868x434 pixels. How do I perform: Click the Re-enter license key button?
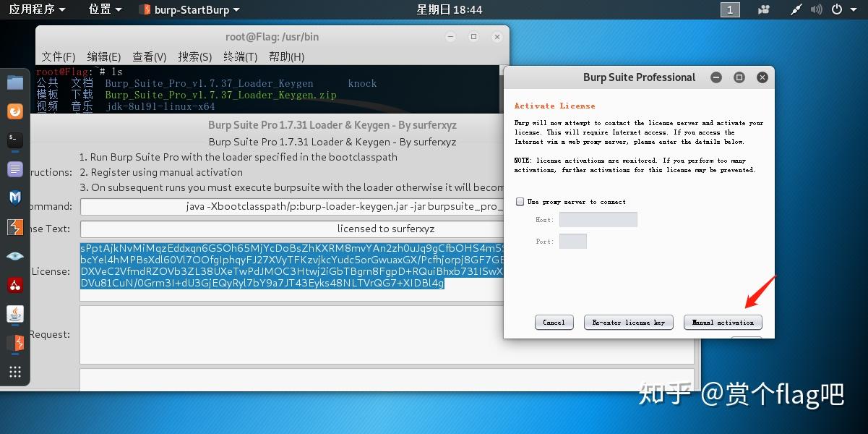point(629,323)
